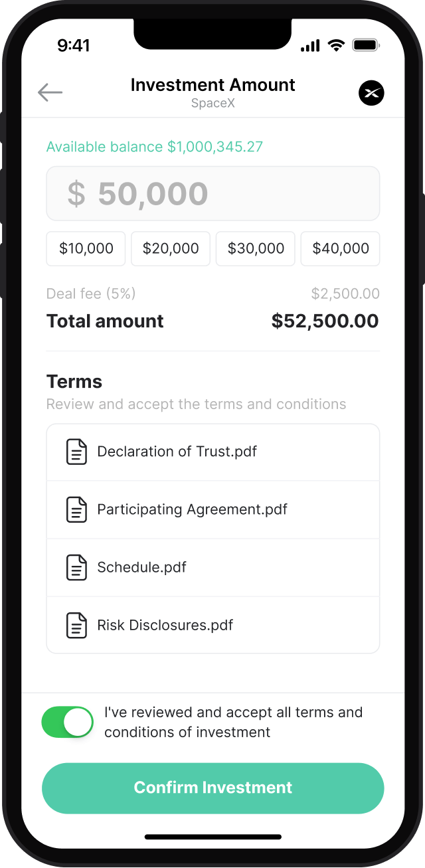Click the Participating Agreement document icon

[x=76, y=509]
